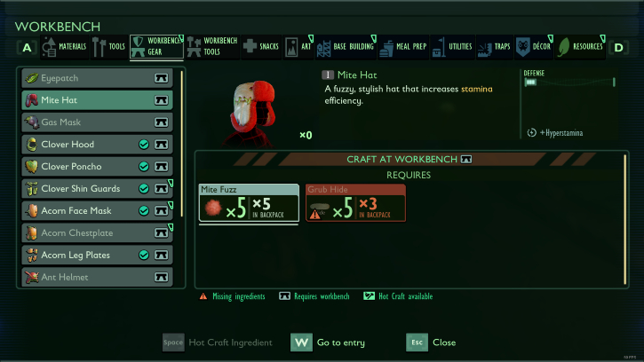The image size is (644, 362).
Task: Click the Acorn Face Mask checkmark
Action: (144, 211)
